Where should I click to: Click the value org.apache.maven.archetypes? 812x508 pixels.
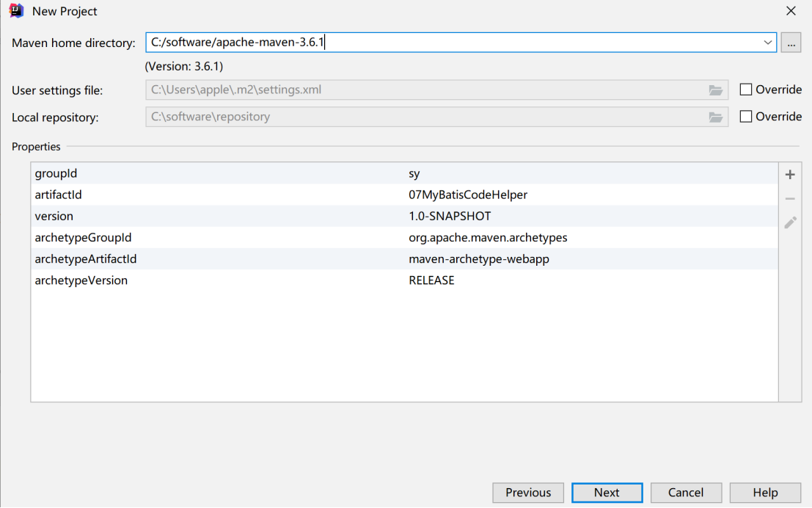(x=488, y=237)
